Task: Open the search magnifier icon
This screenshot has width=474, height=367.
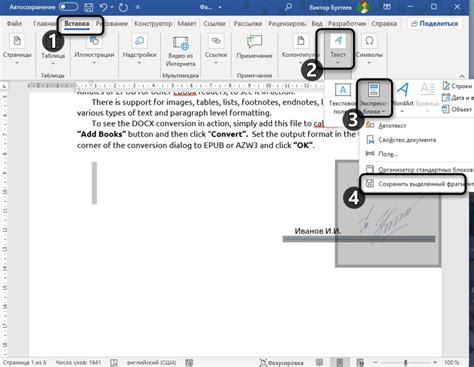Action: 288,7
